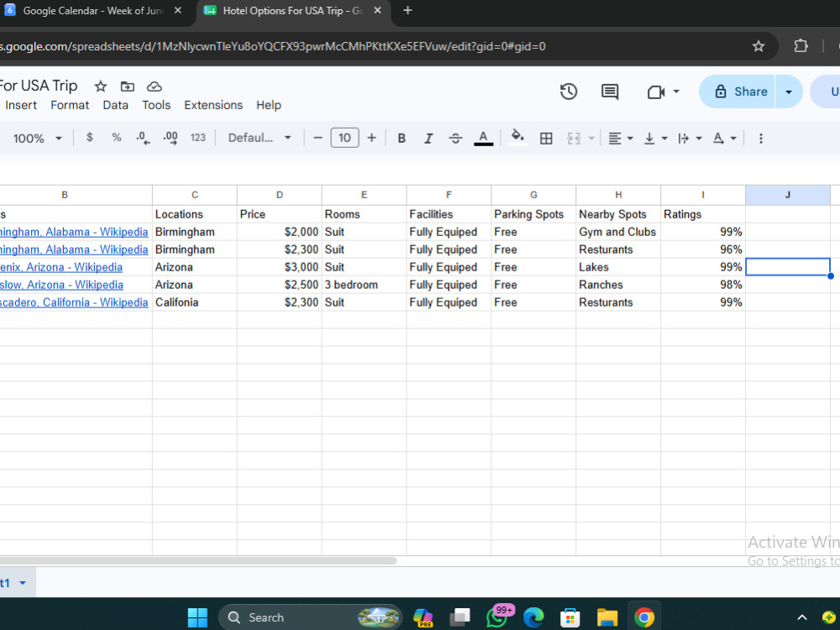
Task: Select the Gym and Clubs cell
Action: pyautogui.click(x=618, y=232)
